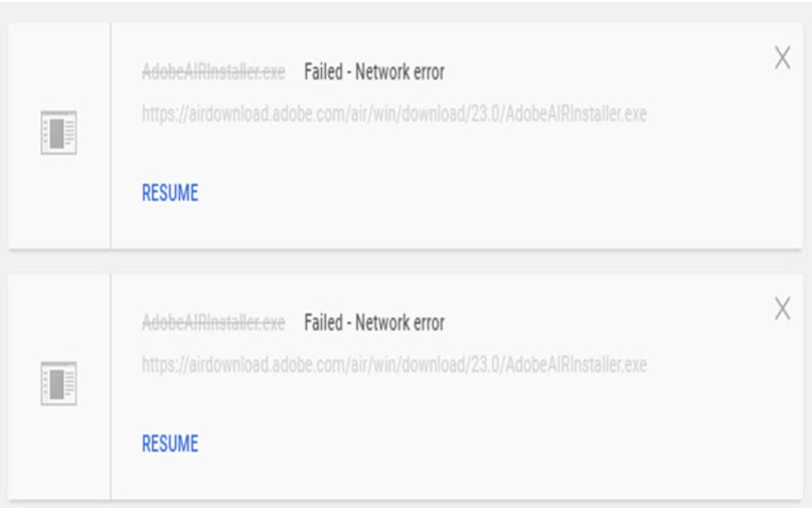Open the airdownload.adobe.com URL in the top entry
The image size is (812, 508).
[x=394, y=113]
